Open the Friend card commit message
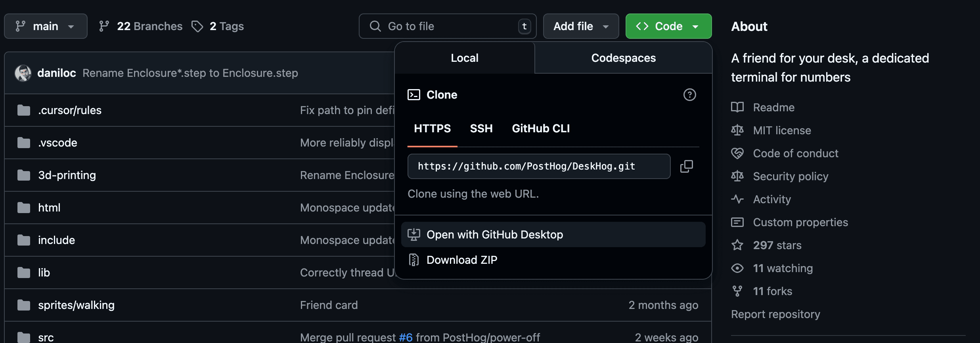The width and height of the screenshot is (980, 343). [x=329, y=305]
